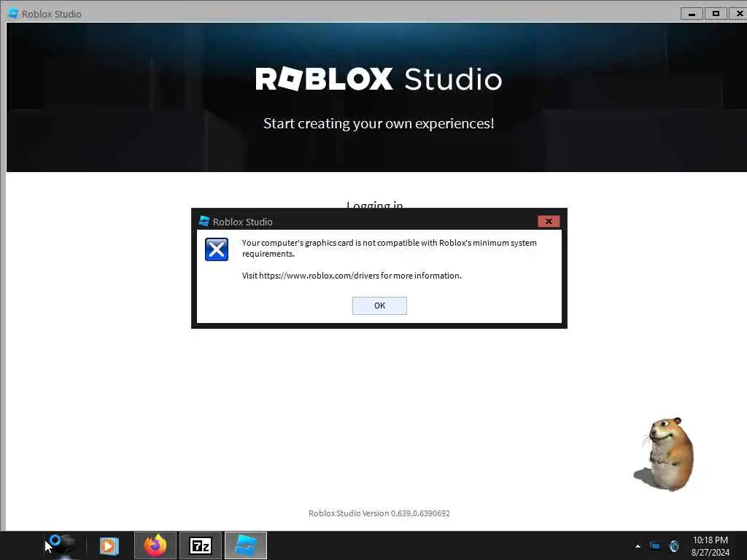The image size is (747, 560).
Task: Close the main Roblox Studio window
Action: [738, 14]
